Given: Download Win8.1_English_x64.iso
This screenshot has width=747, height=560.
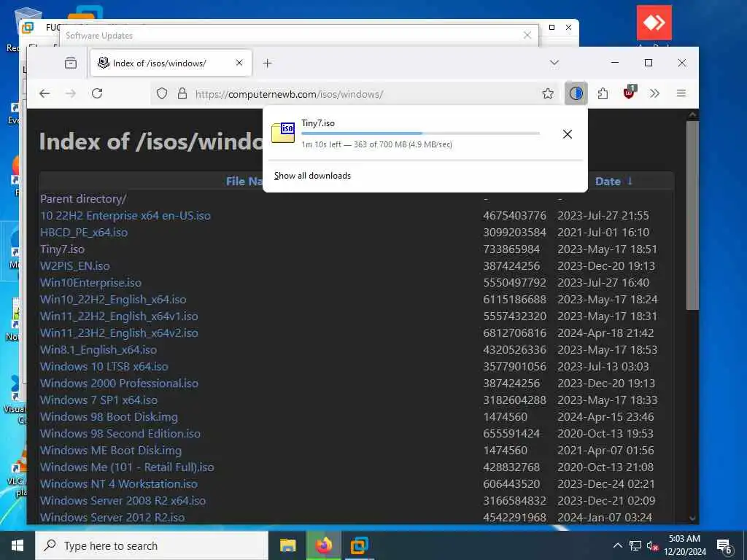Looking at the screenshot, I should pyautogui.click(x=98, y=349).
